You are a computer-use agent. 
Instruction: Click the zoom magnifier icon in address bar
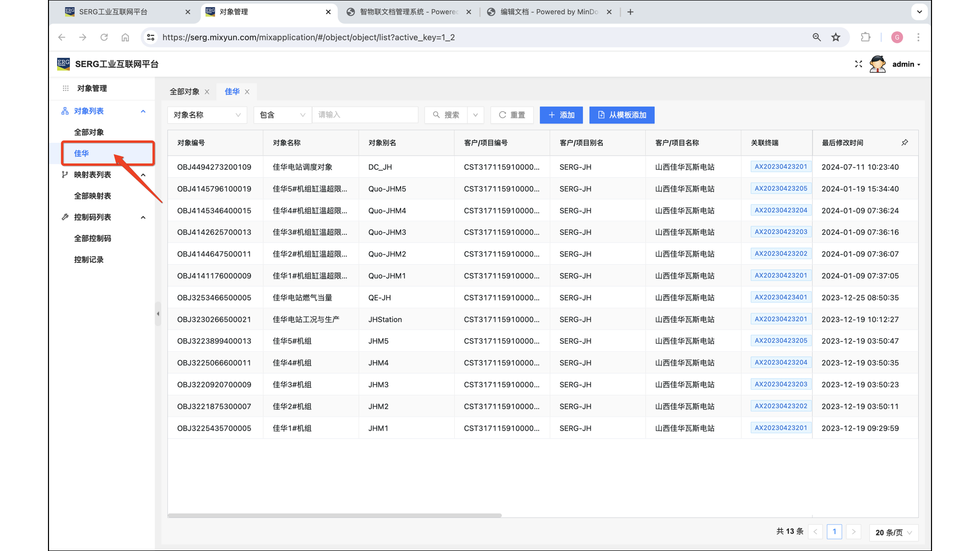pos(817,37)
